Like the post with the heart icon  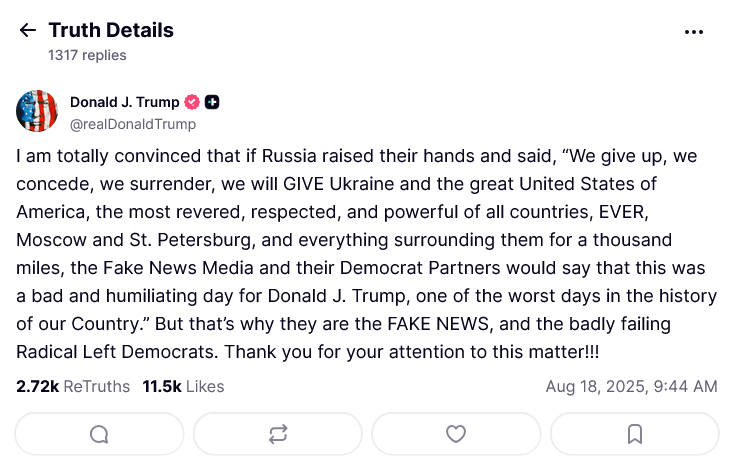point(456,434)
